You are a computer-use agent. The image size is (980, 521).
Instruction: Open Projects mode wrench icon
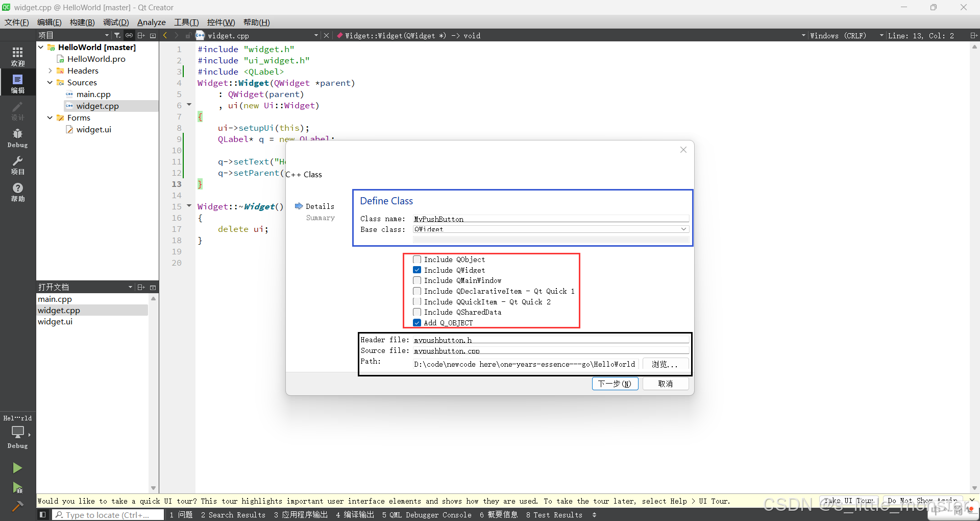pyautogui.click(x=18, y=165)
